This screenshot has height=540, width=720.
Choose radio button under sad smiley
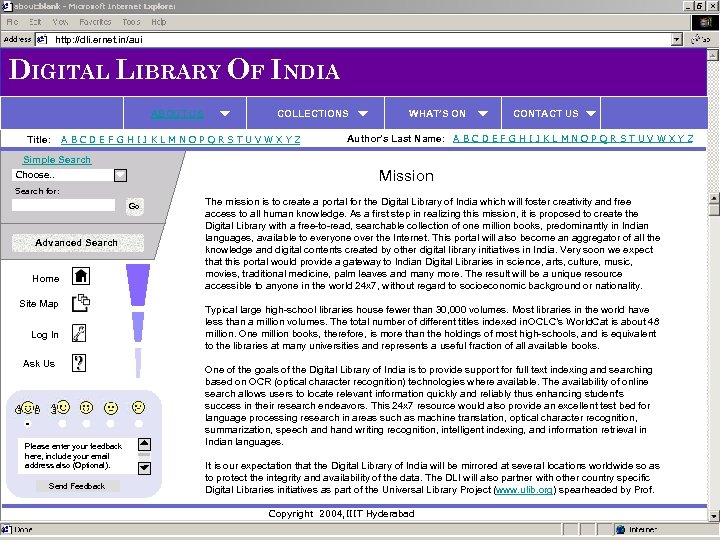point(138,423)
